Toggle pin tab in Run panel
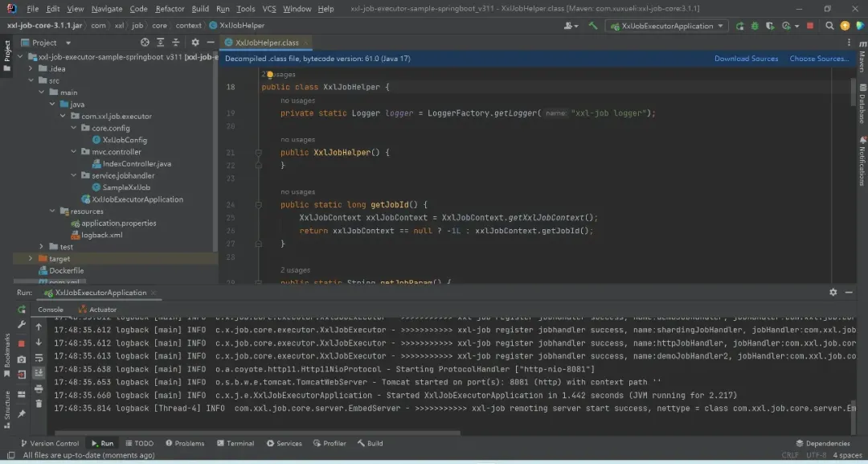 coord(22,413)
